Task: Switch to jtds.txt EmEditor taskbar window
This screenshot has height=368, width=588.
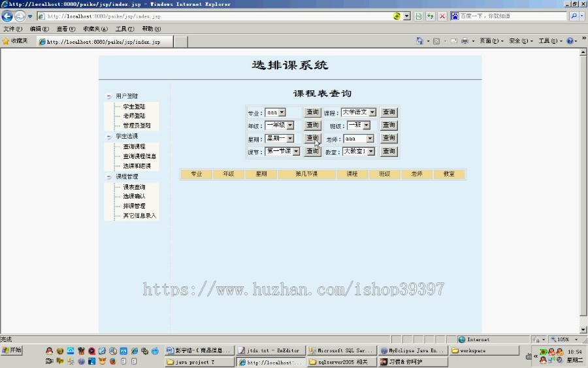Action: point(270,350)
